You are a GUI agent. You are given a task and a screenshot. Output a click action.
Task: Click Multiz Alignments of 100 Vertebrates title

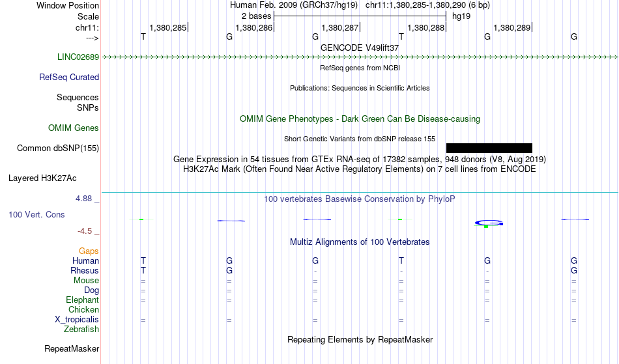(360, 242)
